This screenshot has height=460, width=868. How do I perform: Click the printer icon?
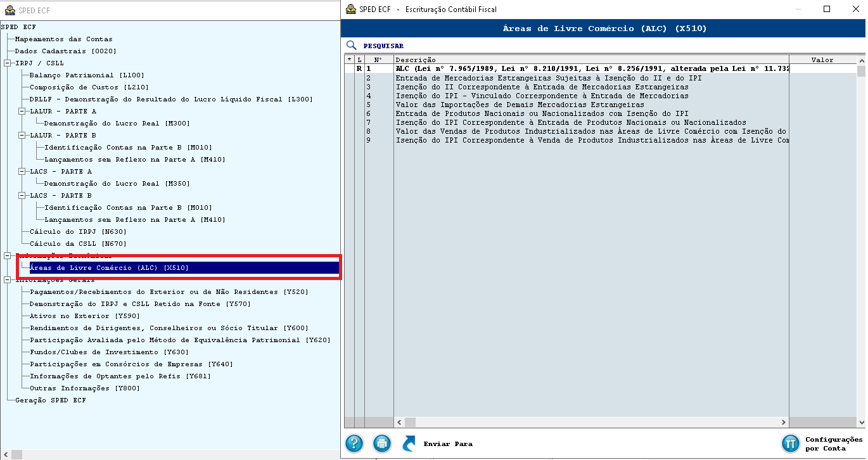click(381, 443)
